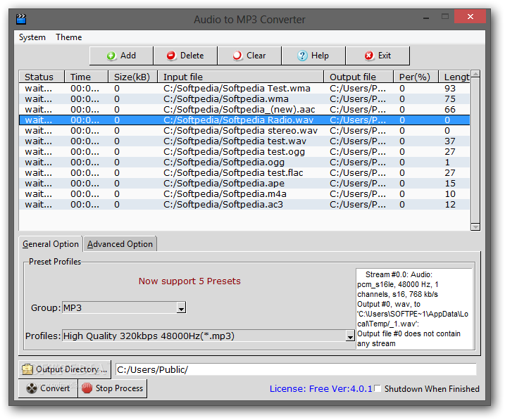Click the file list scrollbar up arrow

(475, 75)
